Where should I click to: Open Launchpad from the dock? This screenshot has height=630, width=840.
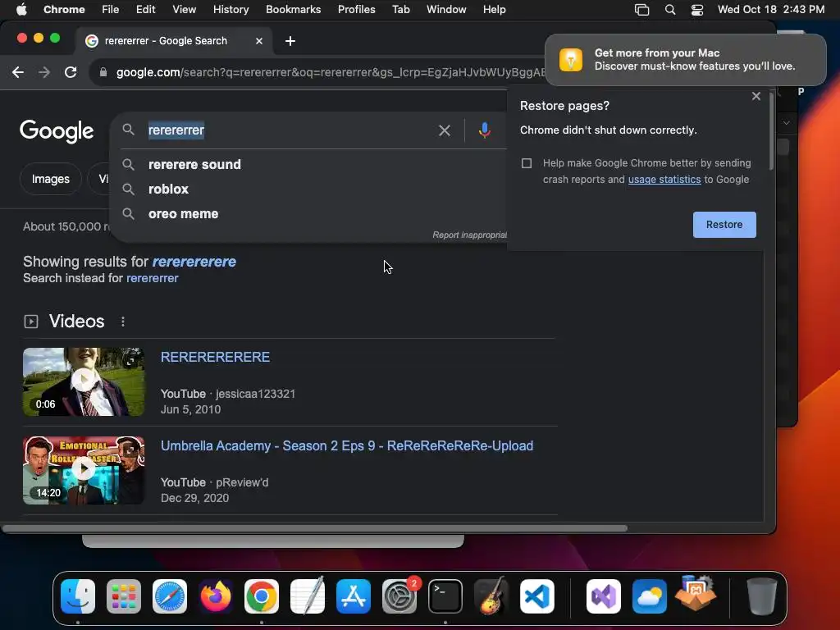(124, 596)
